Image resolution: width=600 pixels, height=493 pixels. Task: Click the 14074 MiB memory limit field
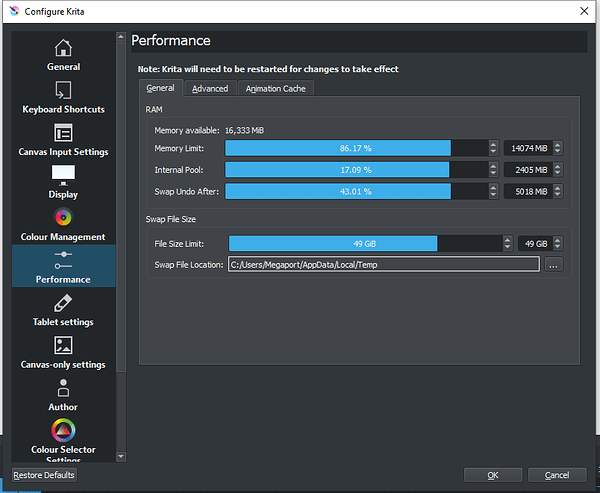[528, 148]
